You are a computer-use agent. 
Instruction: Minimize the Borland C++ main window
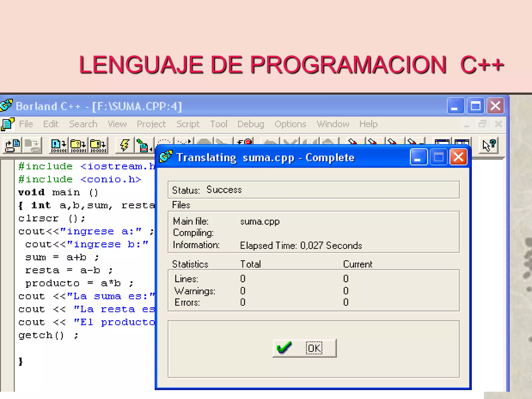pos(456,106)
